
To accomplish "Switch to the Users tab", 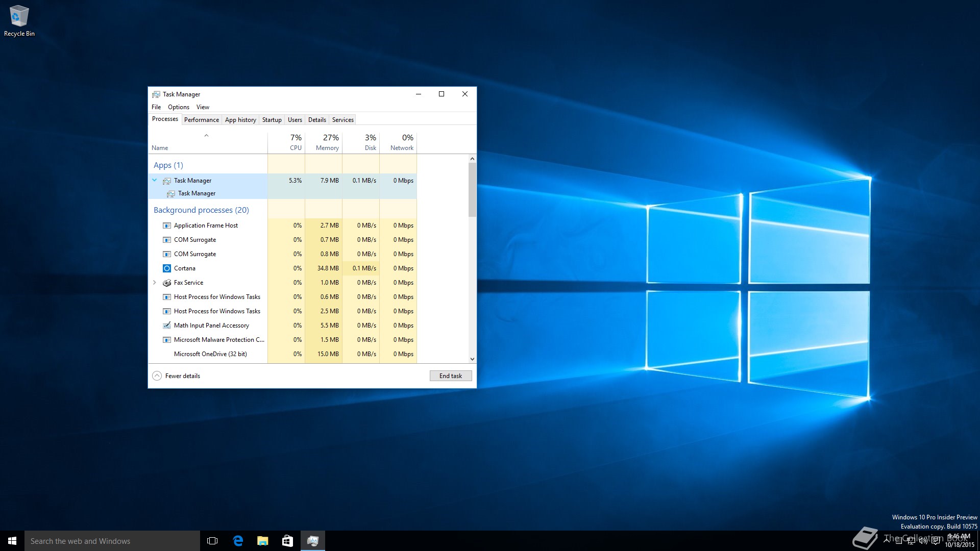I will tap(295, 120).
